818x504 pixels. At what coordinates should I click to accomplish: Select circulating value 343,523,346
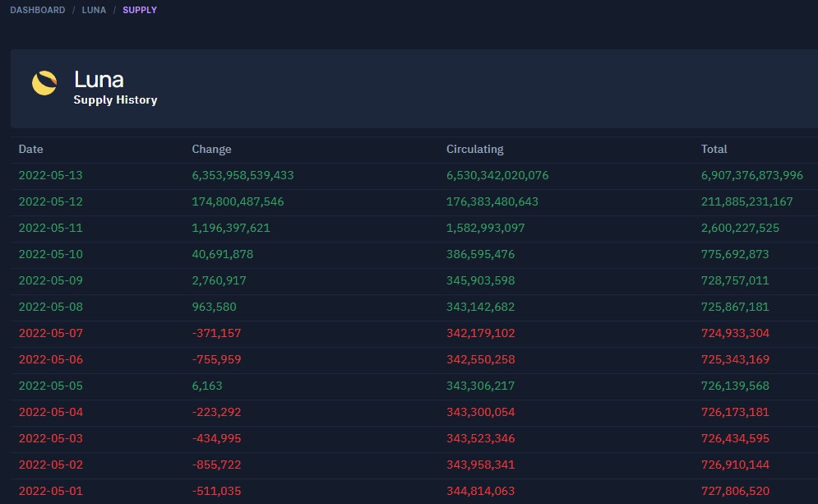pos(480,438)
